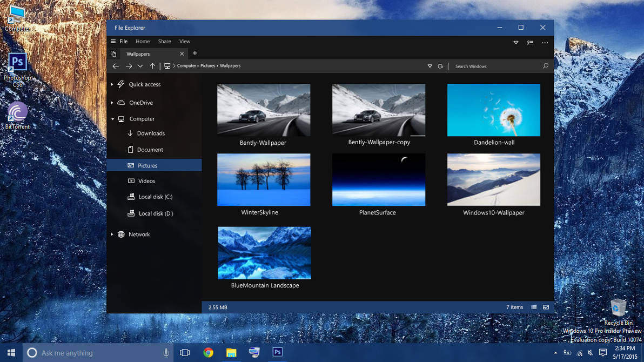Viewport: 644px width, 362px height.
Task: Click the toolbar ellipsis for more options
Action: point(545,42)
